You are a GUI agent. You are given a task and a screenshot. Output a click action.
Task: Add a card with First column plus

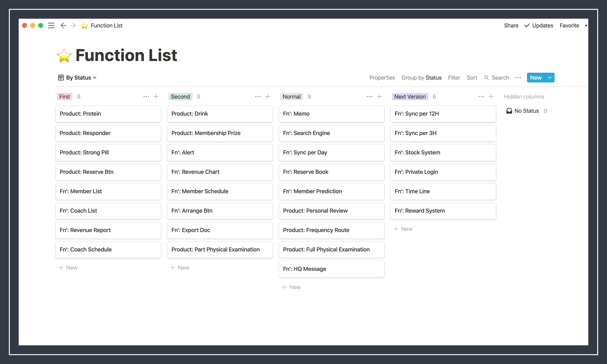[156, 97]
